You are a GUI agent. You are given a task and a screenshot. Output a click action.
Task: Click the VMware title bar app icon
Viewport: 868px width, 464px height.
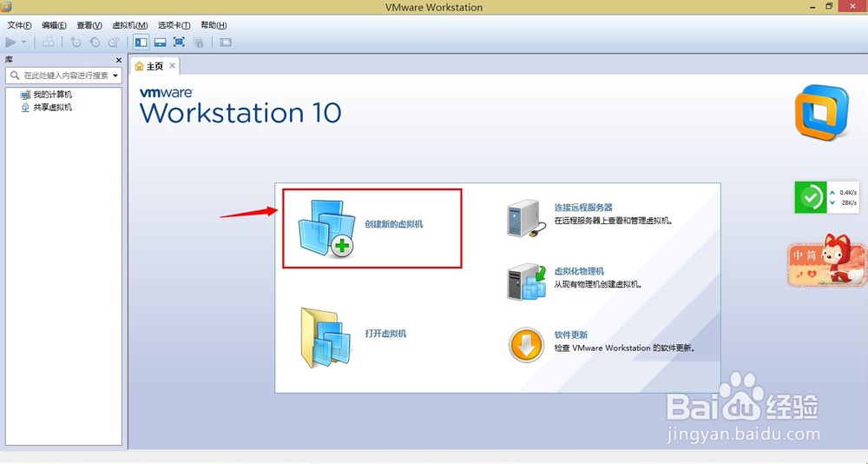[5, 7]
